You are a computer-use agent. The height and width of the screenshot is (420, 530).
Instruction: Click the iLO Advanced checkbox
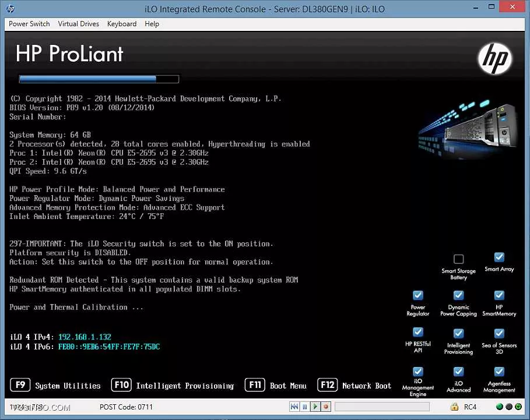click(459, 372)
